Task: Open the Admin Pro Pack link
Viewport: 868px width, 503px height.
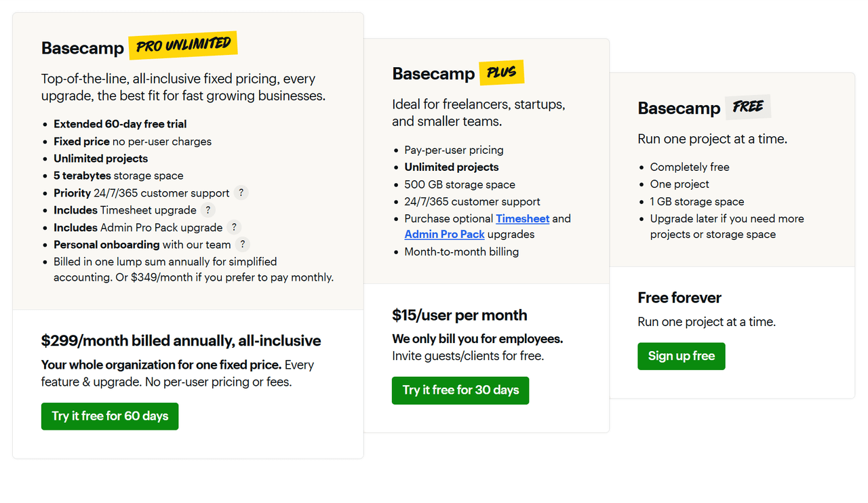Action: [x=444, y=234]
